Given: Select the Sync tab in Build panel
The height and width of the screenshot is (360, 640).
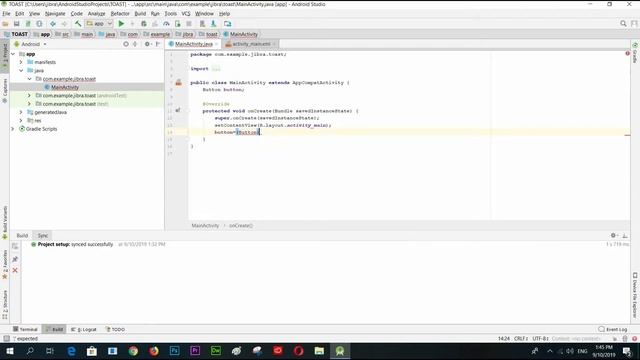Looking at the screenshot, I should 43,236.
